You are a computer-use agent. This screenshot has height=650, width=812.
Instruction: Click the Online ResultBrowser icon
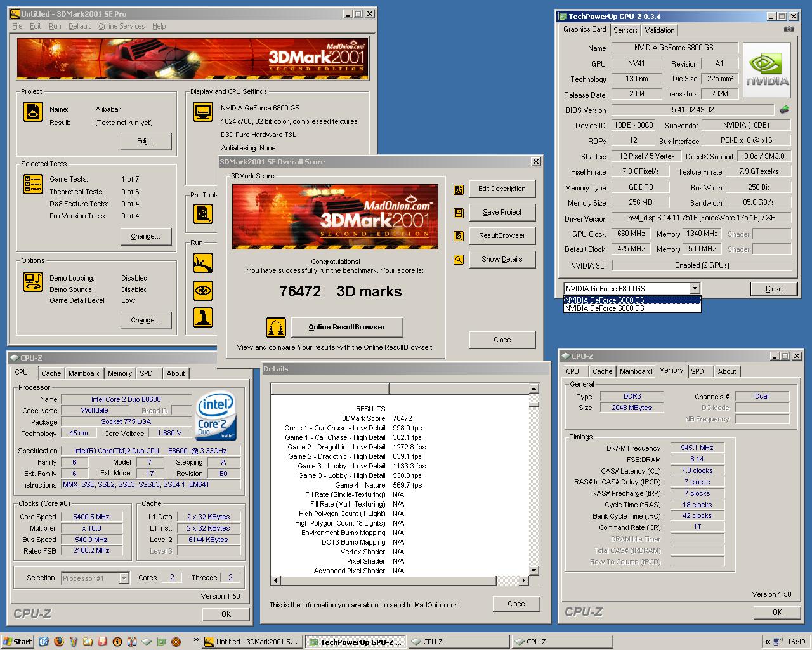point(276,328)
